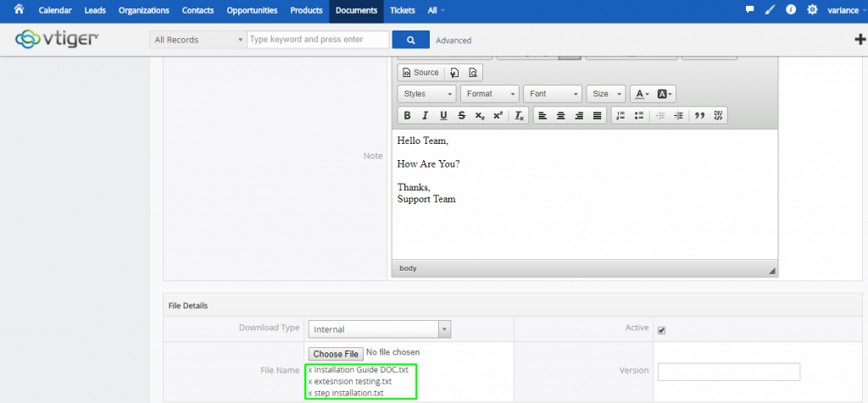Insert a numbered list
Viewport: 868px width, 403px height.
click(621, 115)
